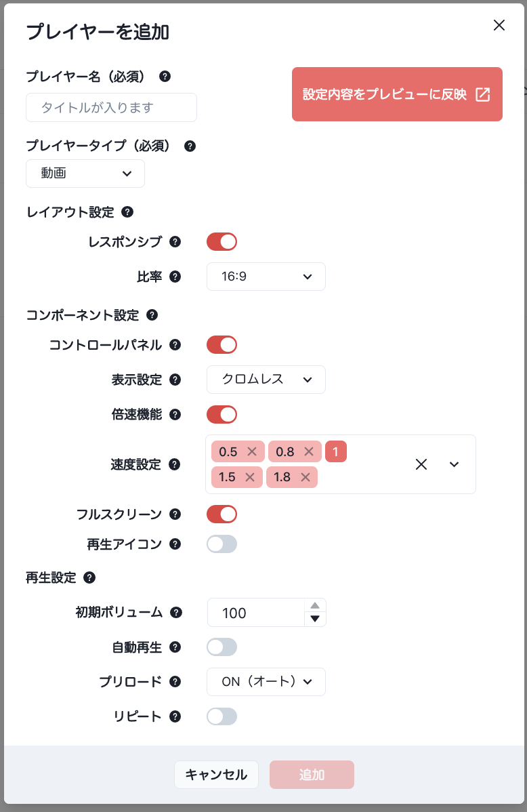Close the プレイヤーを追加 dialog
Screen dimensions: 527x812
click(x=499, y=25)
